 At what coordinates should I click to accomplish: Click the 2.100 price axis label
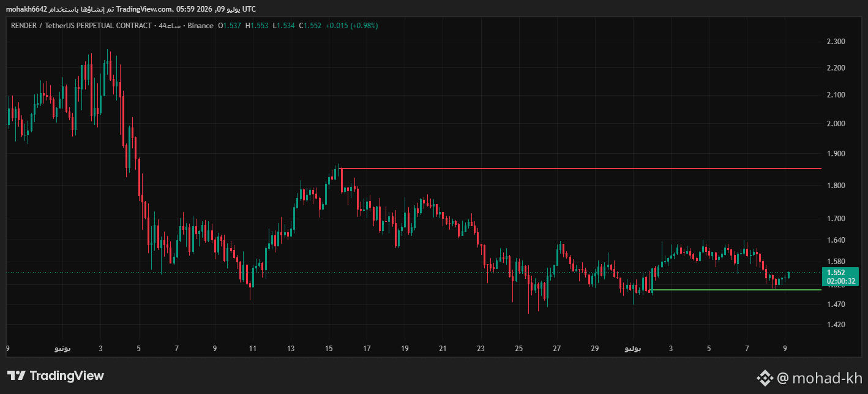click(x=836, y=95)
